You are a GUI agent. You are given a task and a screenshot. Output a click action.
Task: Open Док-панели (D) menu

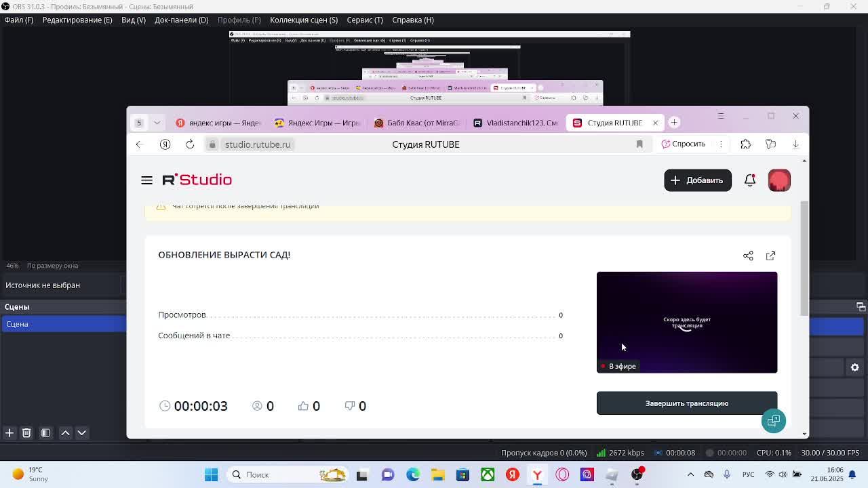181,20
